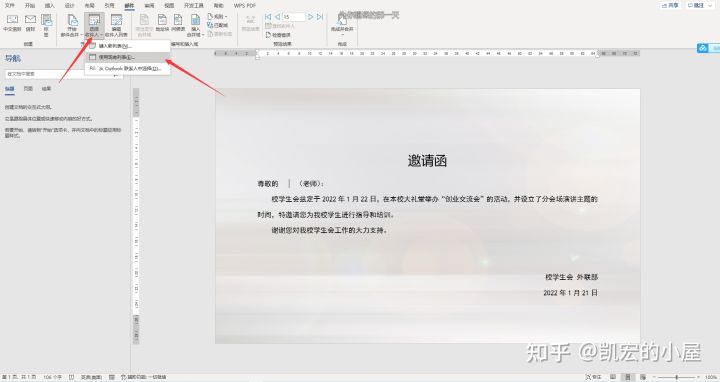Click the horizontal ruler
The width and height of the screenshot is (720, 382).
[x=427, y=54]
